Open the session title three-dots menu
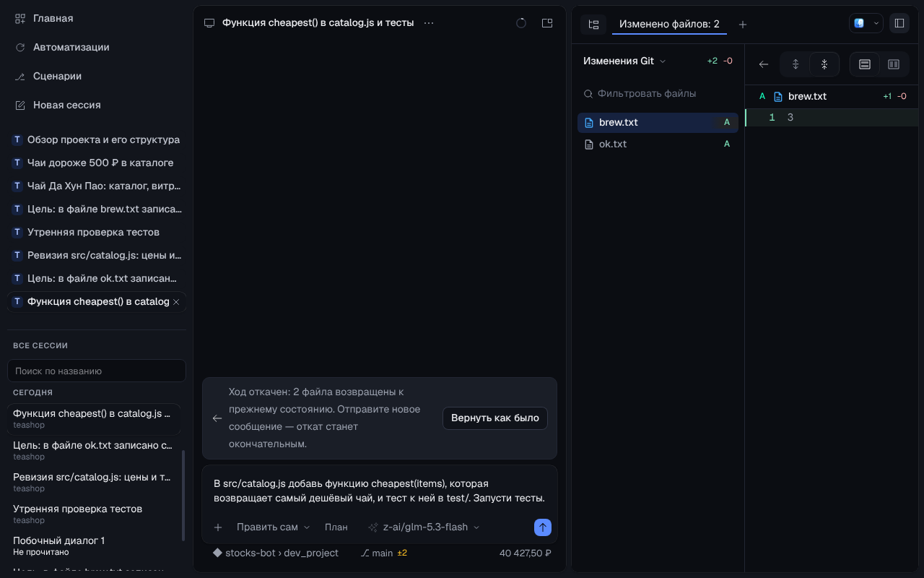Viewport: 924px width, 578px height. [429, 23]
